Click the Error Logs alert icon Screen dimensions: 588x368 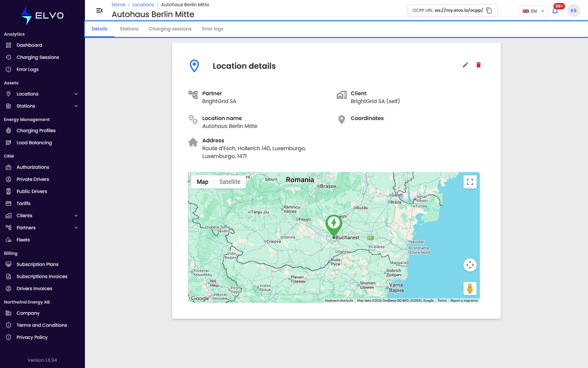(8, 70)
